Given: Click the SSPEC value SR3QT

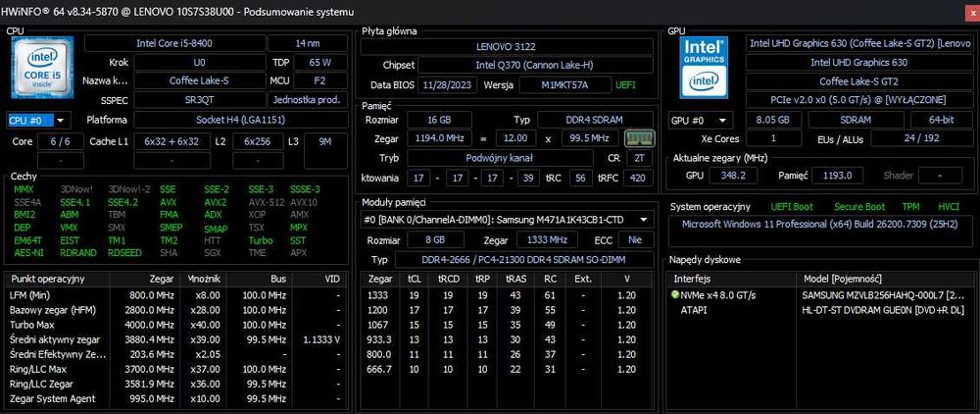Looking at the screenshot, I should (x=200, y=99).
